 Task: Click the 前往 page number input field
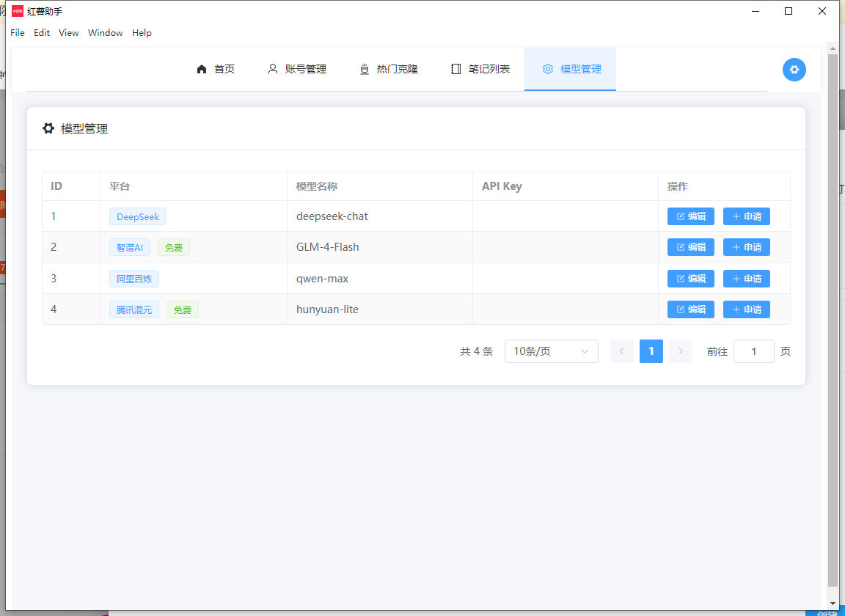(753, 351)
